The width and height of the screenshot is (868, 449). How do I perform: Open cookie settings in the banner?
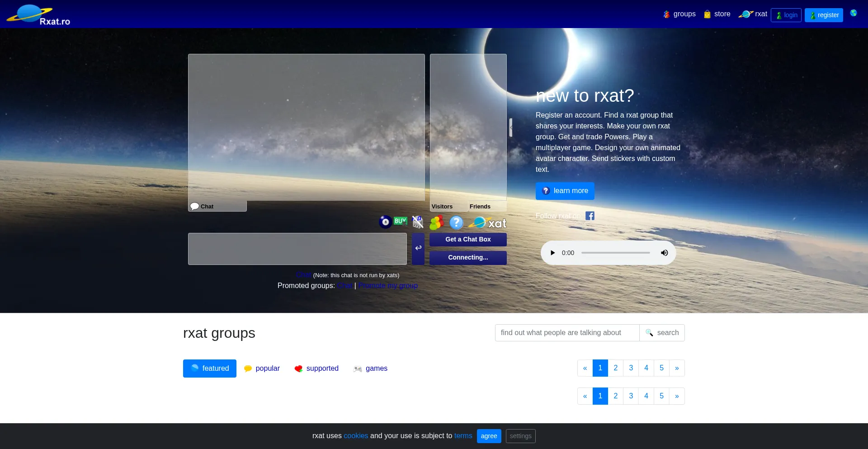[x=521, y=436]
